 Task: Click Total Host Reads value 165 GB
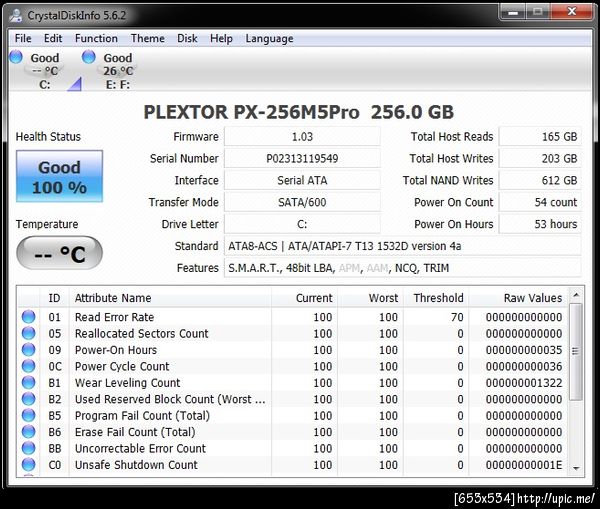pyautogui.click(x=540, y=137)
